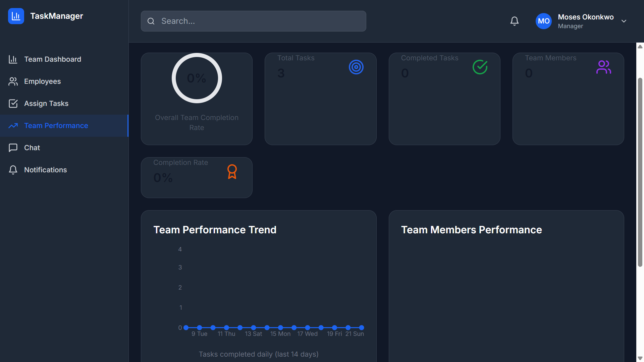This screenshot has width=644, height=362.
Task: Click the MO user avatar
Action: point(544,21)
